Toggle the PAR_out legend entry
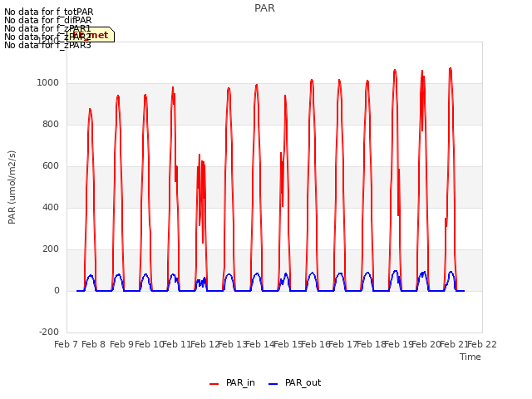Viewport: 532px width, 399px height. click(294, 383)
